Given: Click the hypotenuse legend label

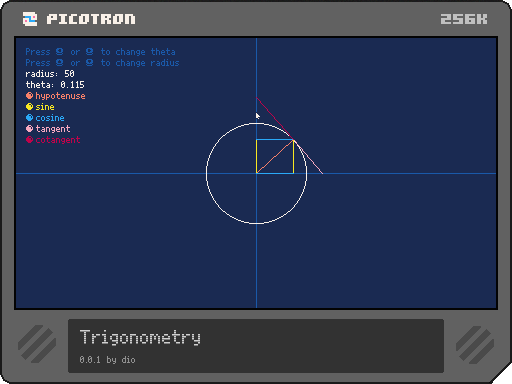Looking at the screenshot, I should pyautogui.click(x=60, y=96).
